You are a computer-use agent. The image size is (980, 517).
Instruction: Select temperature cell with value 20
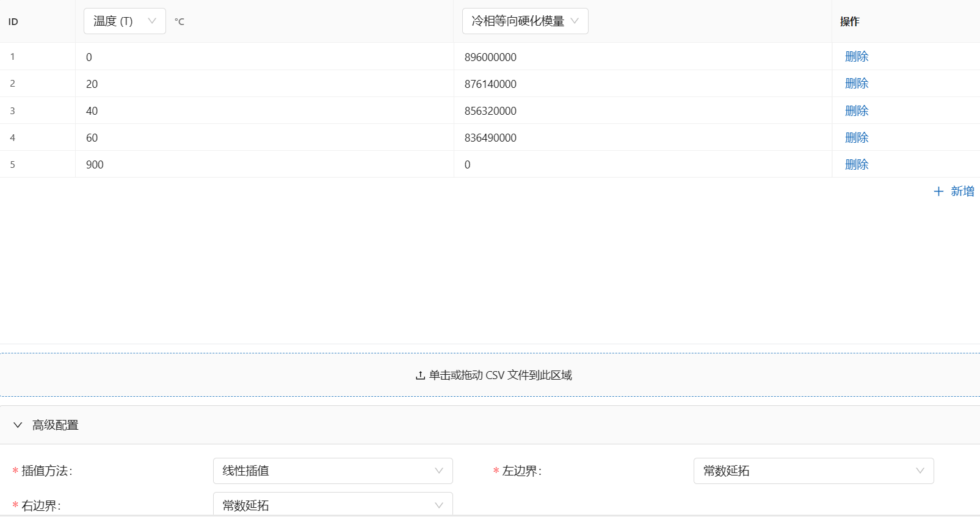click(264, 84)
